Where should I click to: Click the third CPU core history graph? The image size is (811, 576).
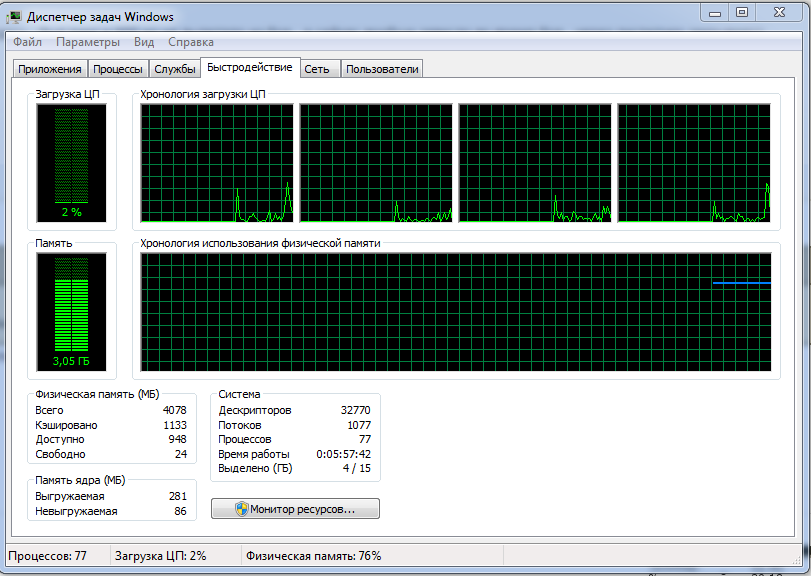[535, 163]
